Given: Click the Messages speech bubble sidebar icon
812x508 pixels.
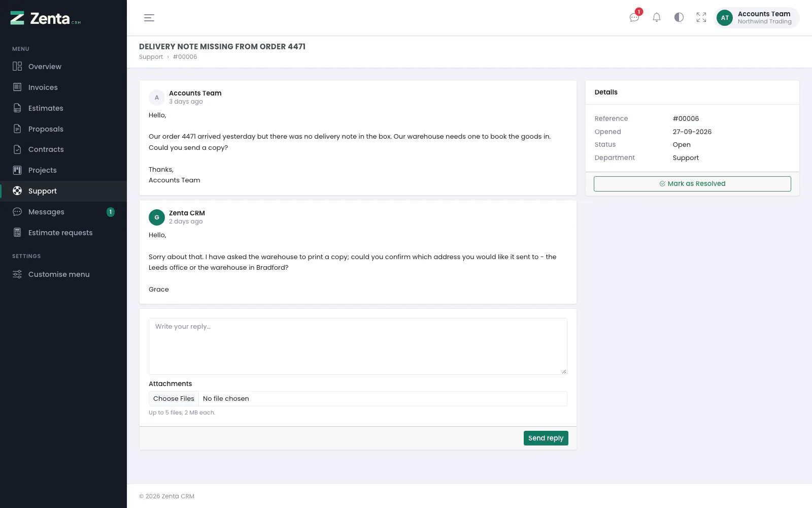Looking at the screenshot, I should tap(17, 212).
